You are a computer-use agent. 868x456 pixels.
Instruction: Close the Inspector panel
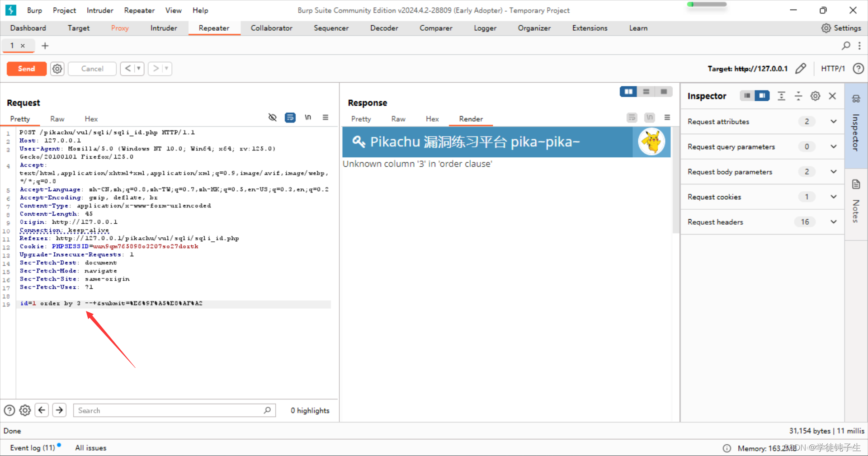832,96
